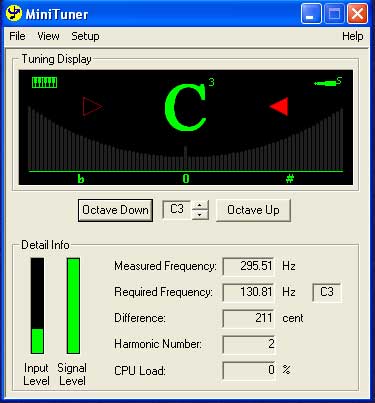
Task: Click the large green C note display
Action: click(186, 107)
